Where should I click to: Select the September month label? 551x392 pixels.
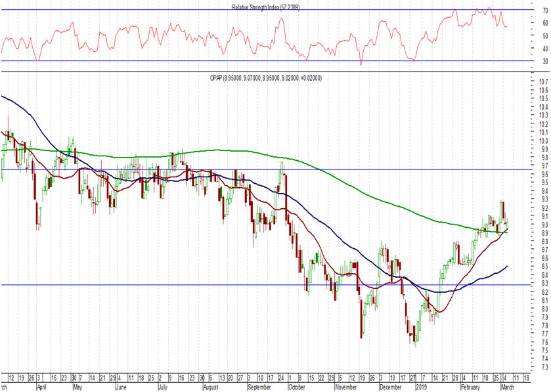[259, 387]
